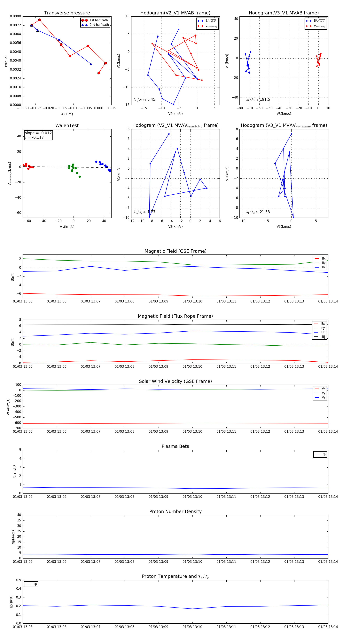Click the 'Hodogram(V3_V1 MVAB frame)' title

284,13
